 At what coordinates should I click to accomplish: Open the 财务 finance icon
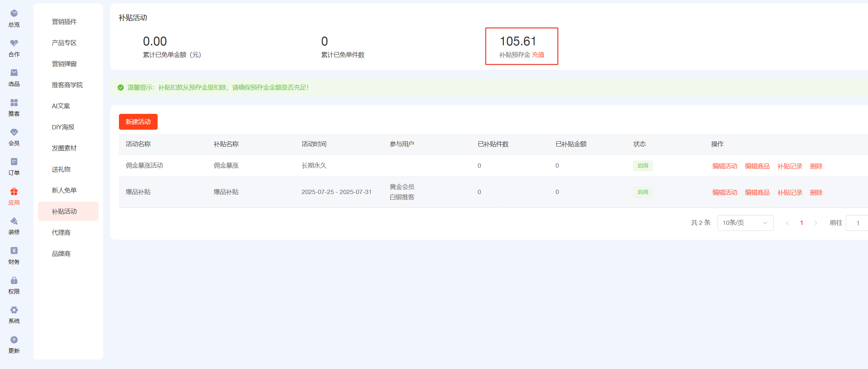(x=14, y=251)
